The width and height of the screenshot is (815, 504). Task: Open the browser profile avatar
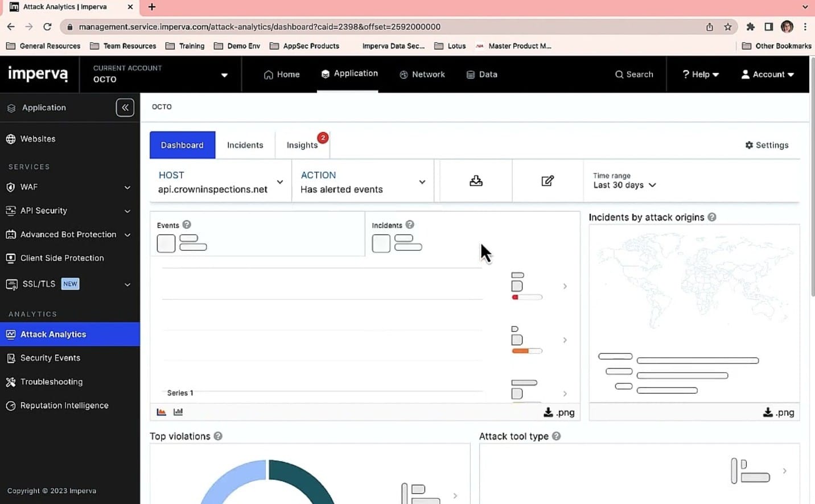pos(787,27)
